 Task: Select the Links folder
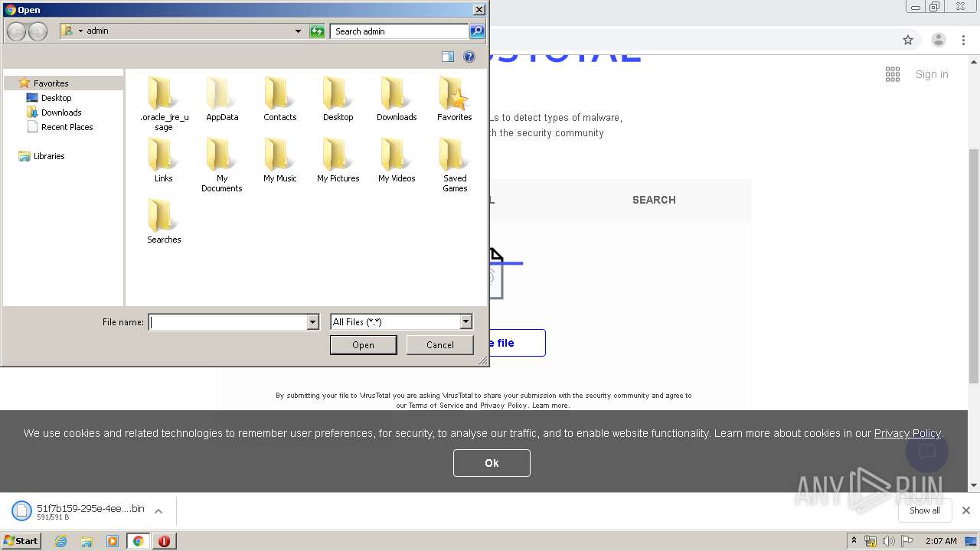click(x=164, y=161)
